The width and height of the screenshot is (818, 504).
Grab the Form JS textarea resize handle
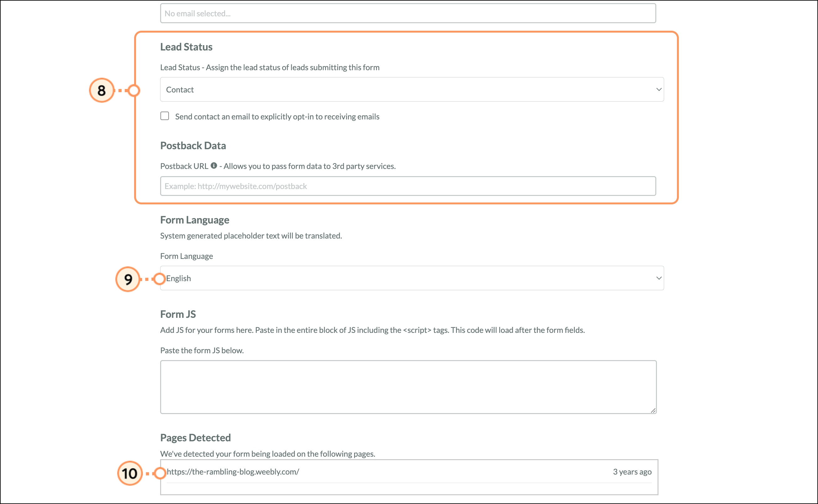[653, 410]
